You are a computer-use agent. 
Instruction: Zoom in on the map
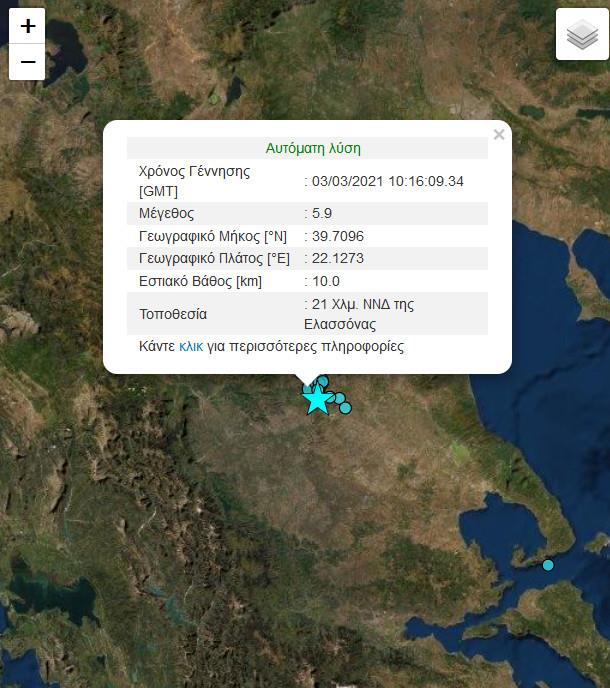click(x=27, y=27)
